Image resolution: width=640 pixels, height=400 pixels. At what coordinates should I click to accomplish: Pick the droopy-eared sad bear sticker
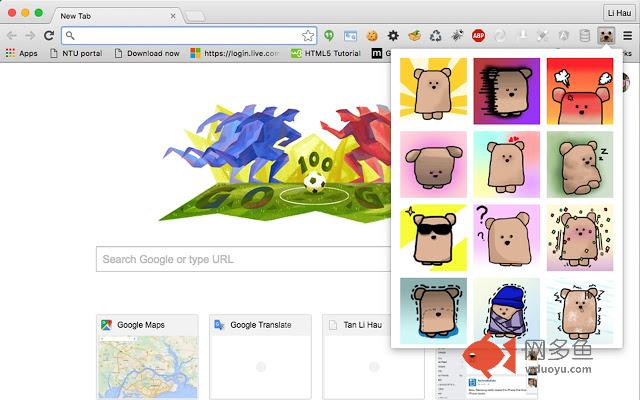pyautogui.click(x=433, y=164)
